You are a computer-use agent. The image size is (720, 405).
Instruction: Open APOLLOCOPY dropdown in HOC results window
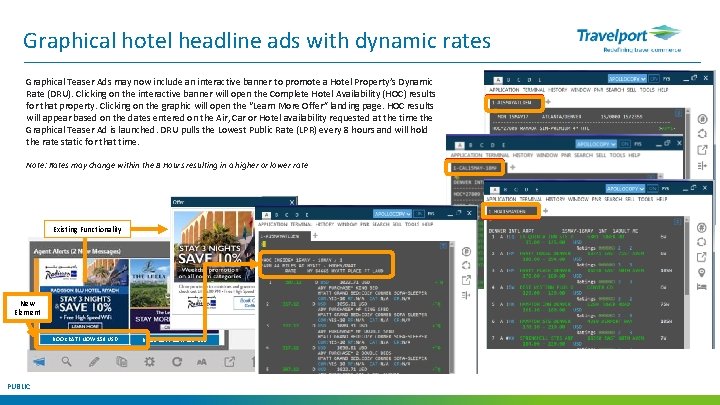click(392, 214)
